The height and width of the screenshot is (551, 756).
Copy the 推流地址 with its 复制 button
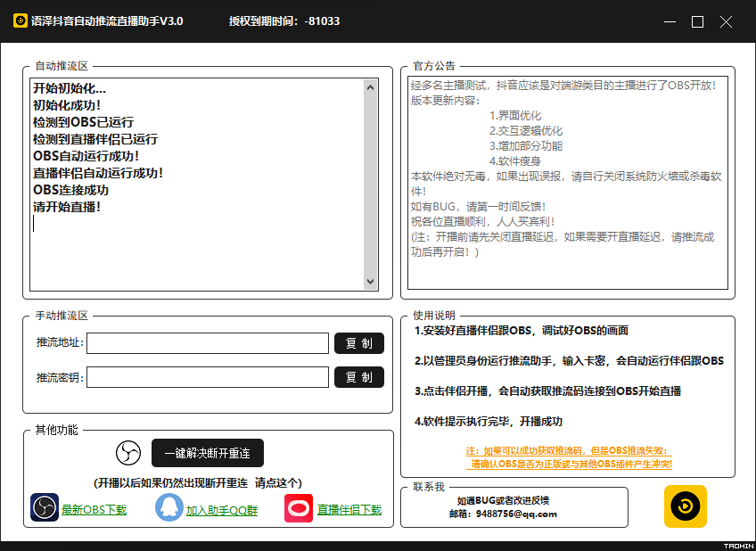pos(359,343)
